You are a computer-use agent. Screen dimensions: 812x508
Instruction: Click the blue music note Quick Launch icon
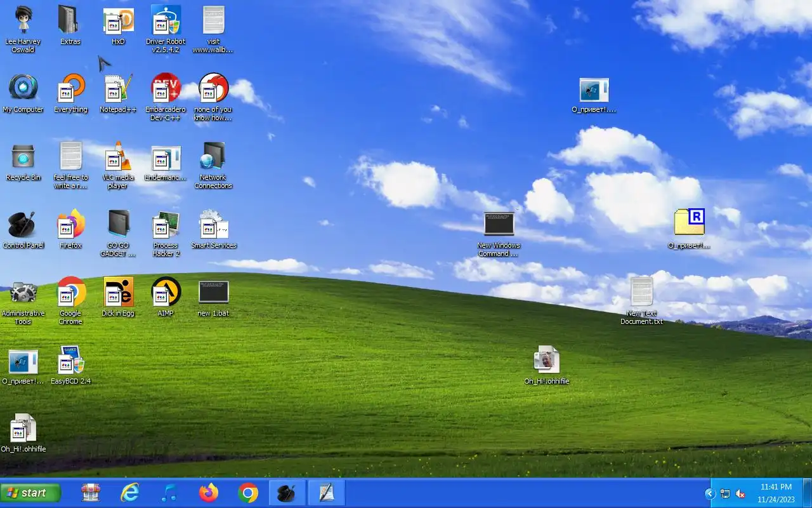point(169,493)
